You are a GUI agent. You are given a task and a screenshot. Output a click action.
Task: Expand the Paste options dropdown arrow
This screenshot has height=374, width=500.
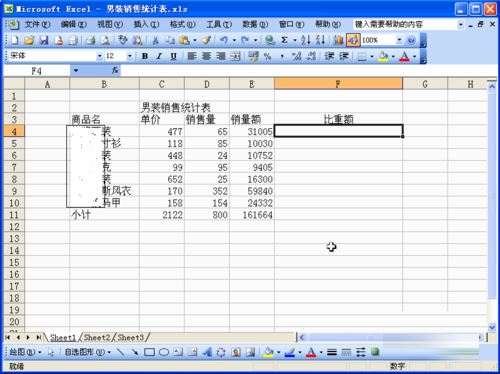tap(195, 40)
